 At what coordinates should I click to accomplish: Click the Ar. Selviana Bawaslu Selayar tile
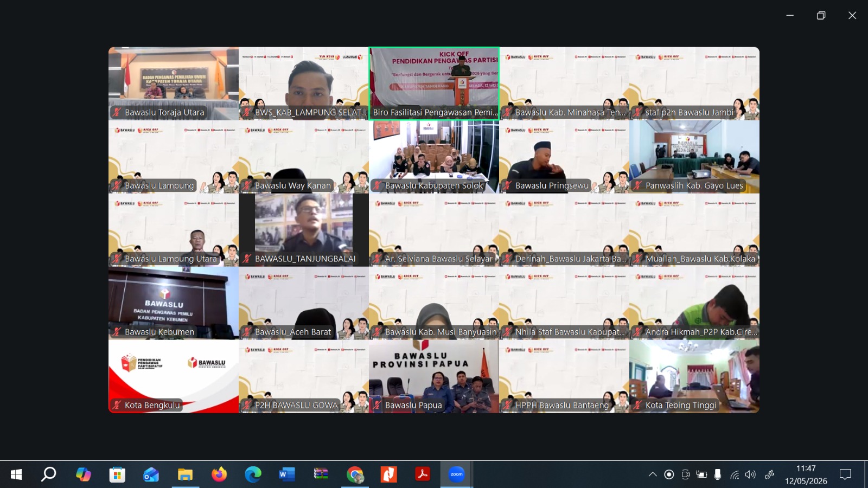pos(434,230)
